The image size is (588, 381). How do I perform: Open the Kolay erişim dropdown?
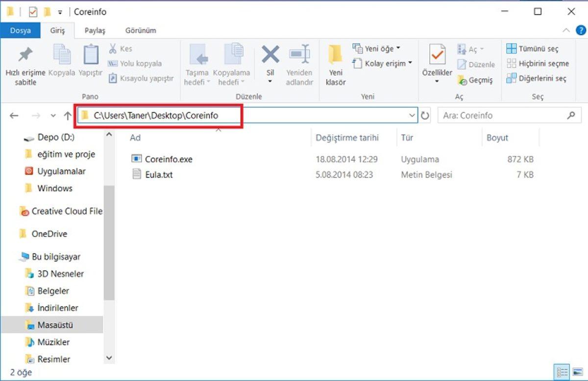click(x=383, y=63)
